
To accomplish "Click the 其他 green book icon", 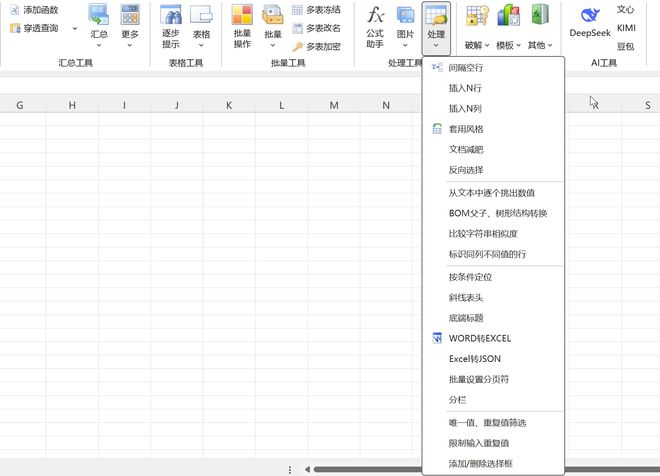I will [x=540, y=15].
